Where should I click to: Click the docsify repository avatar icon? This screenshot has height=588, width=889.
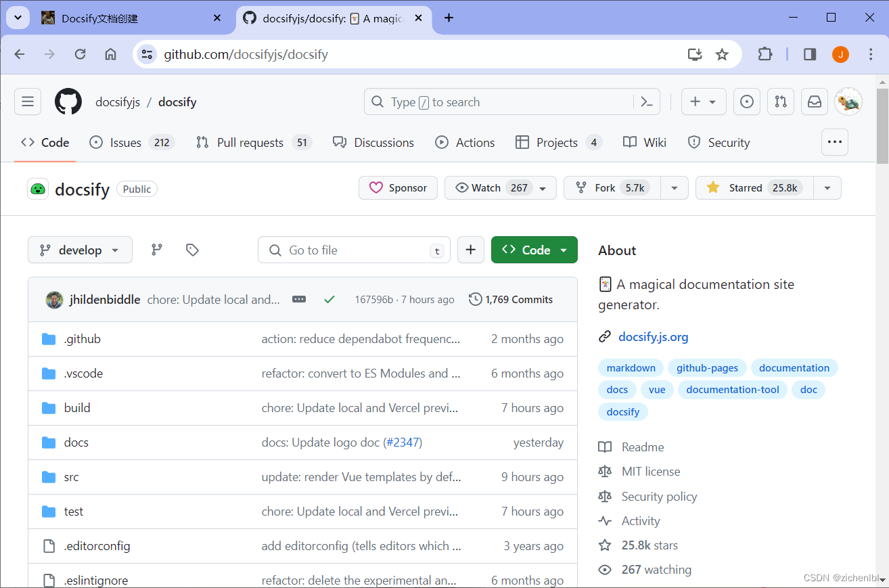(38, 189)
